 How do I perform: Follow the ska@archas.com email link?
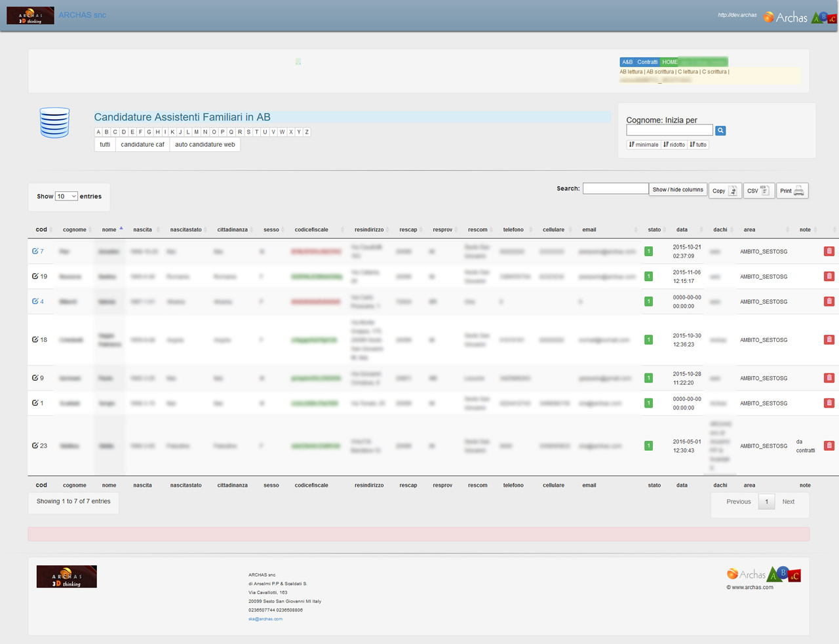[x=265, y=619]
